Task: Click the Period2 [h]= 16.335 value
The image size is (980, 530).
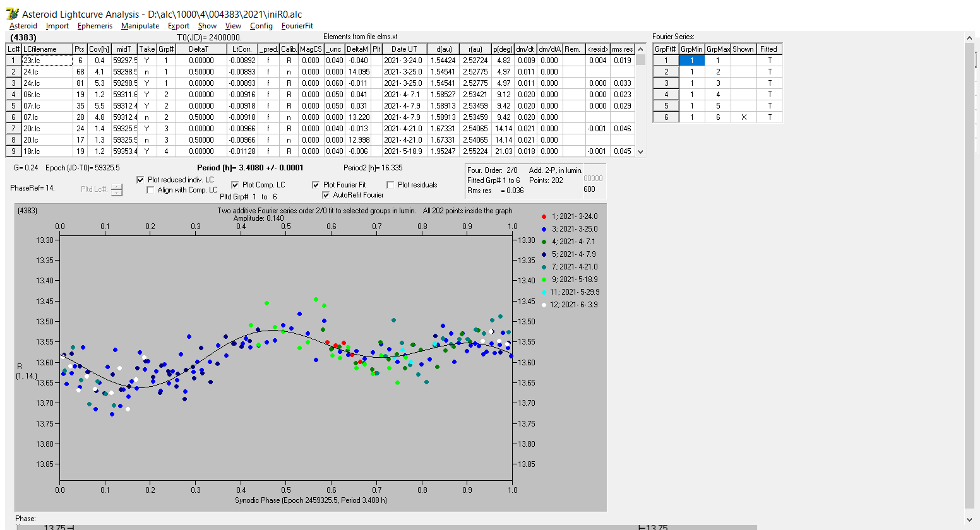Action: [373, 168]
